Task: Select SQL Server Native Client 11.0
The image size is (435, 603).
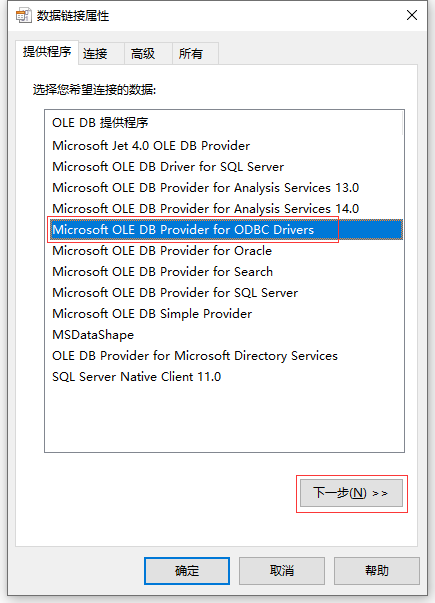Action: (x=224, y=377)
